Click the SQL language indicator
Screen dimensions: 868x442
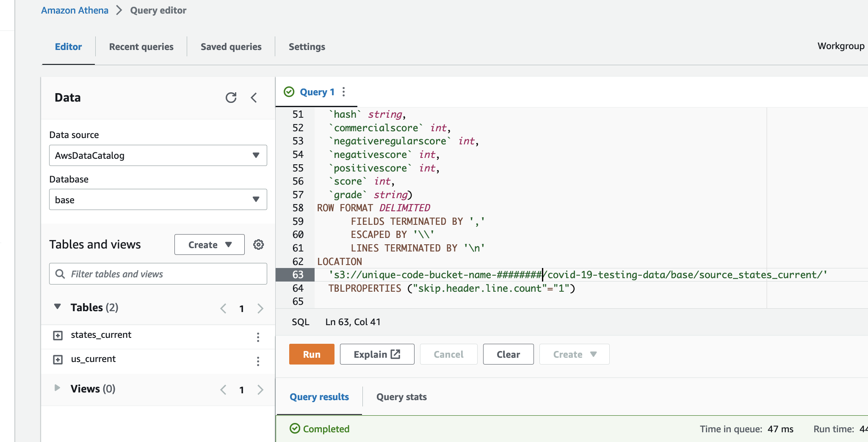(x=301, y=322)
